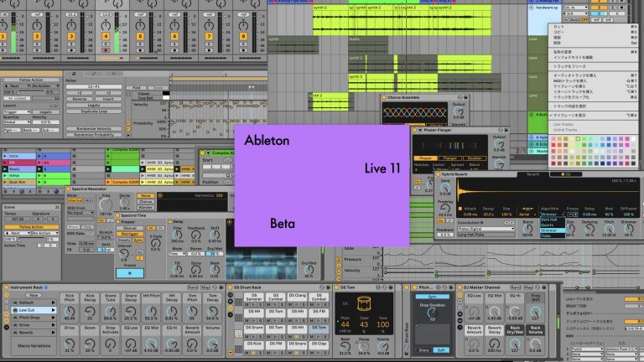This screenshot has width=644, height=362.
Task: Launch the Low Cut variation arrow
Action: pyautogui.click(x=53, y=310)
